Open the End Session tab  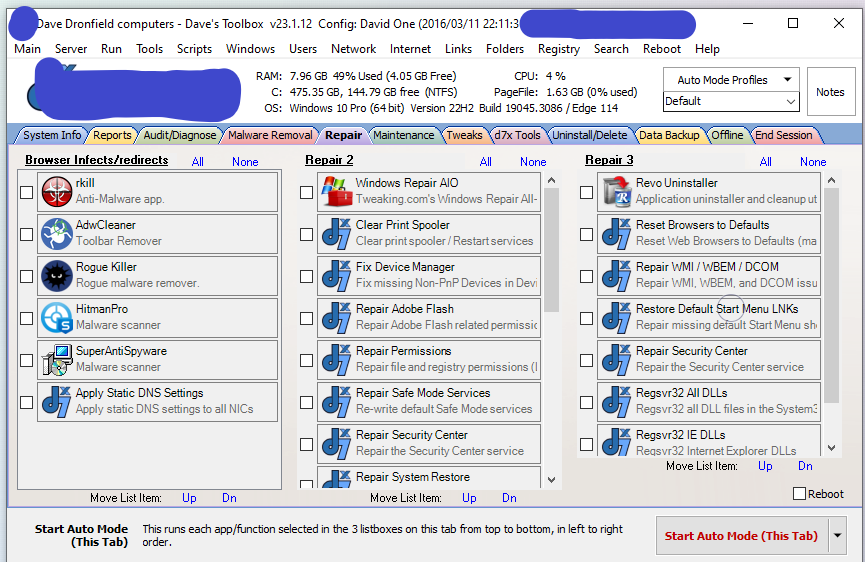[783, 135]
